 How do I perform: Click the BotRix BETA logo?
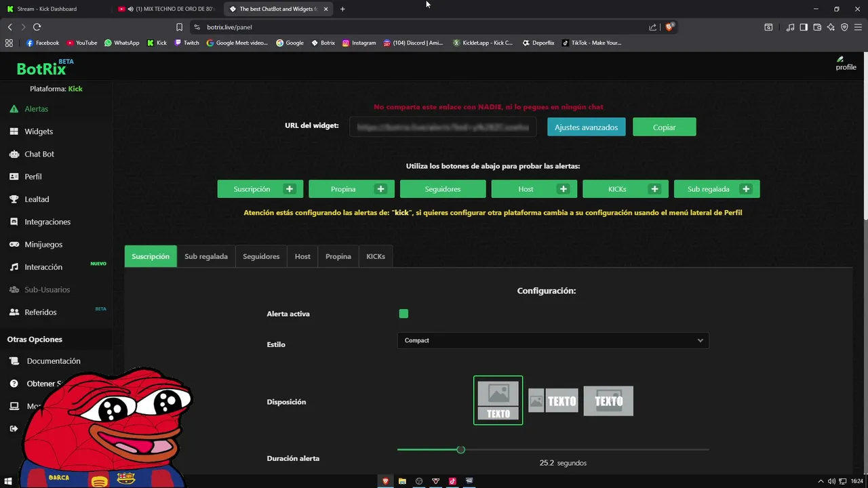point(45,68)
